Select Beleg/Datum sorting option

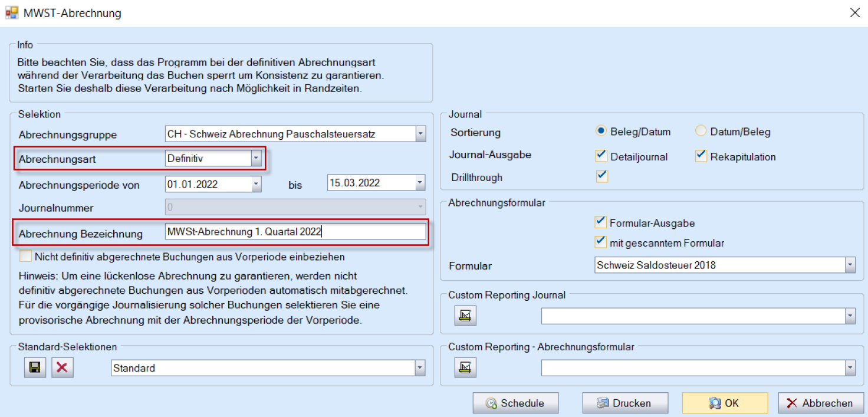[601, 132]
